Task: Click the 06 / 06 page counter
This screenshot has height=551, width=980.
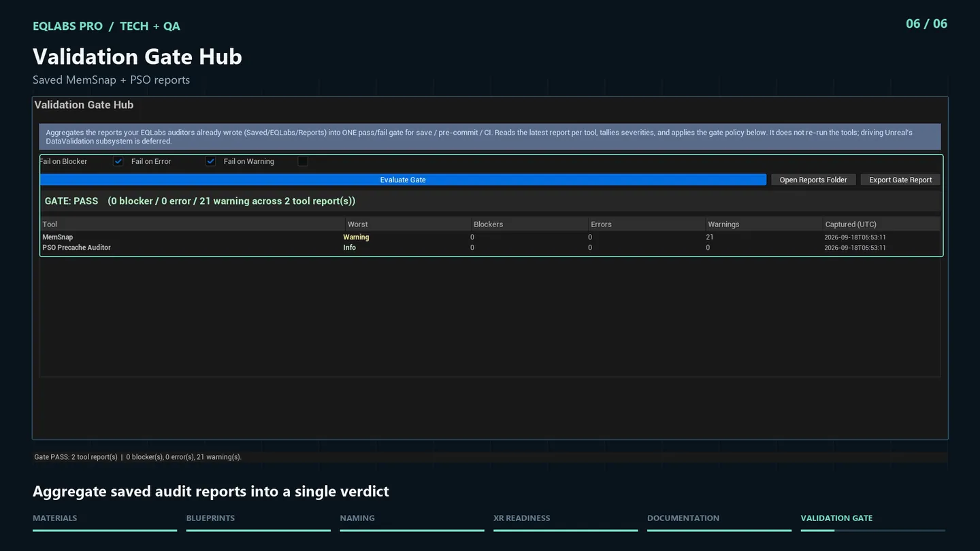Action: 926,24
